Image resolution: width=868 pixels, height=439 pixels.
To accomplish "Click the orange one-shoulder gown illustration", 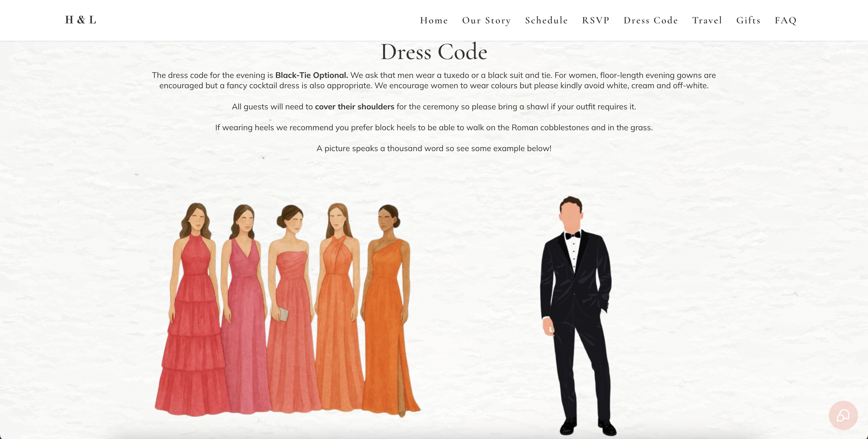I will tap(387, 313).
